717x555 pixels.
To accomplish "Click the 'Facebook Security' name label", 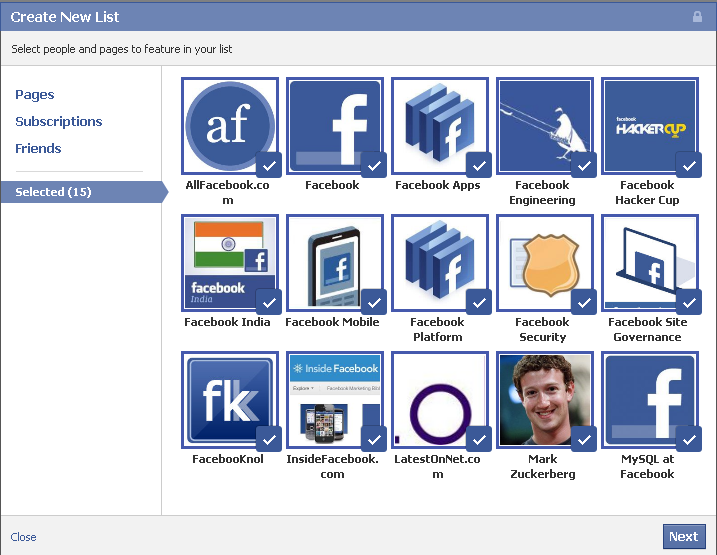I will click(542, 330).
